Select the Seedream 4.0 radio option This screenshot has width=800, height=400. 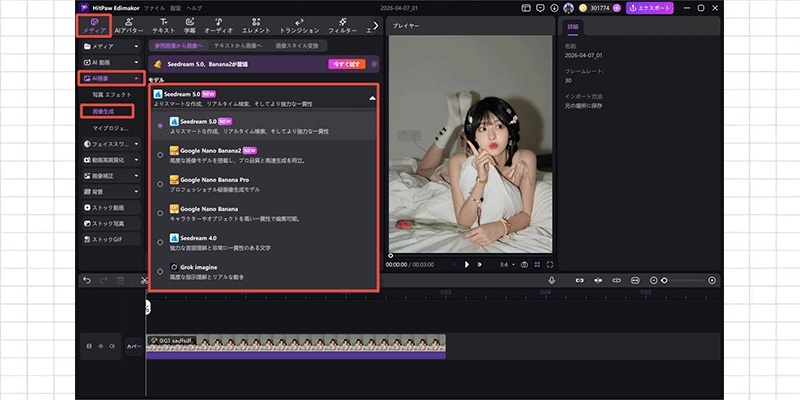160,242
